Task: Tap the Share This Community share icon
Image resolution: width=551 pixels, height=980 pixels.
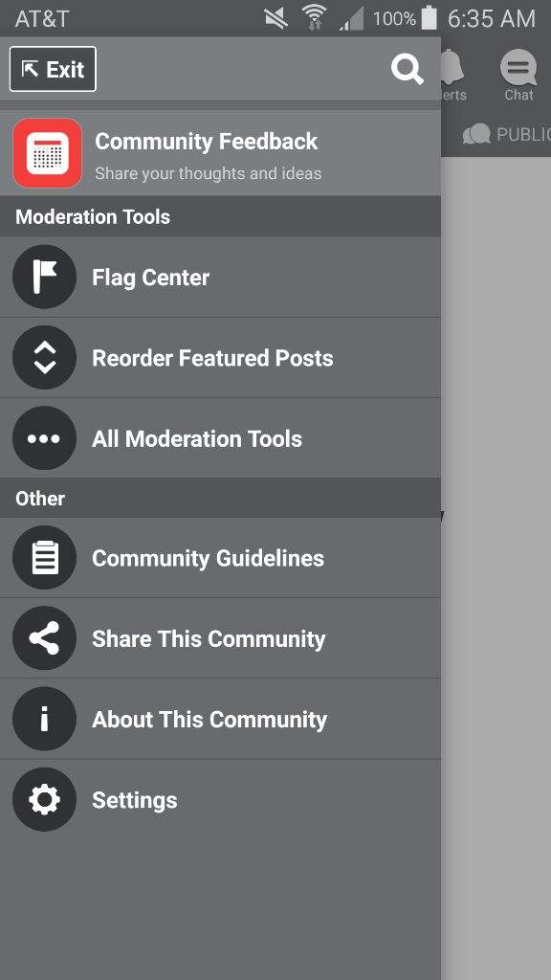Action: [44, 638]
